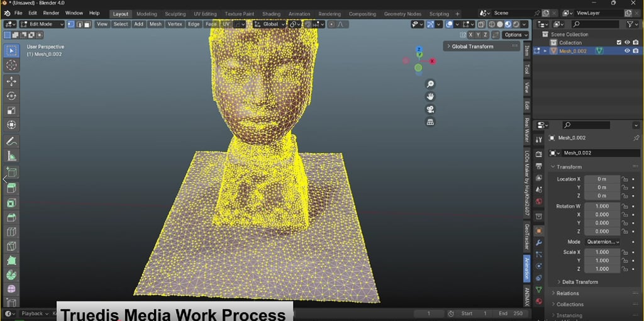The image size is (644, 321).
Task: Open the Edit Mode dropdown
Action: tap(42, 25)
